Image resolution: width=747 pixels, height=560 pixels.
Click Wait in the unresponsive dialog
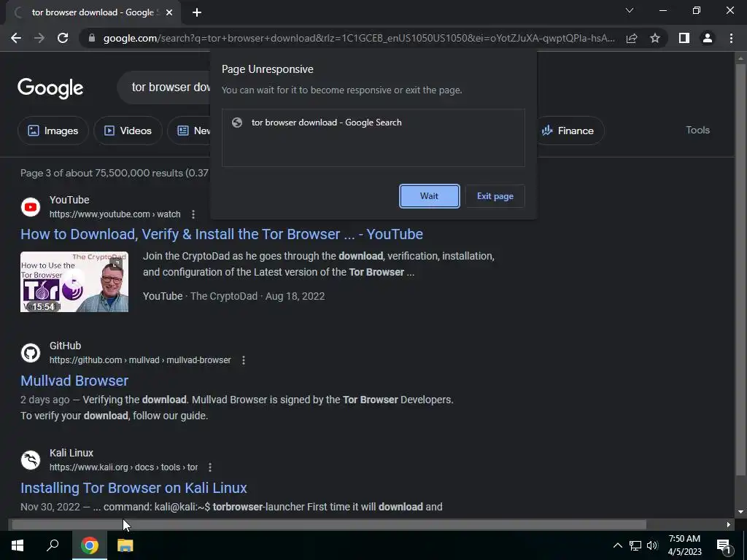tap(429, 196)
